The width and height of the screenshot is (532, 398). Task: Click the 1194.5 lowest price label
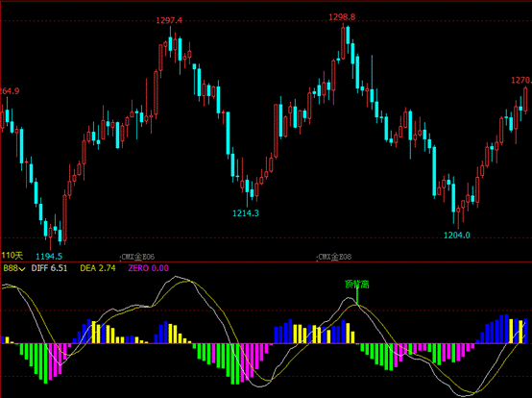[x=49, y=257]
